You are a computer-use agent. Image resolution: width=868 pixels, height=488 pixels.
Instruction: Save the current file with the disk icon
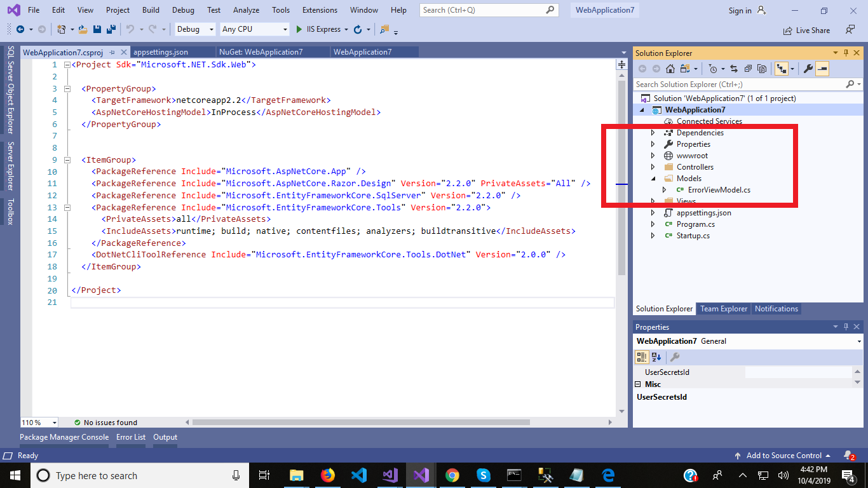click(x=97, y=29)
